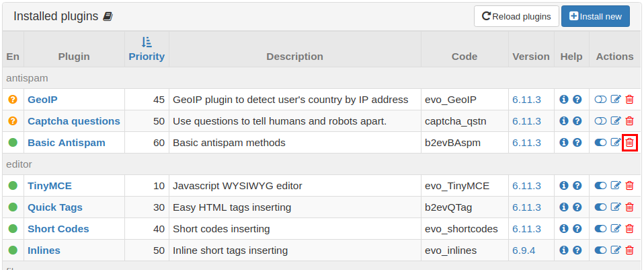Show Quick Tags info icon
Viewport: 644px width, 270px height.
click(564, 207)
